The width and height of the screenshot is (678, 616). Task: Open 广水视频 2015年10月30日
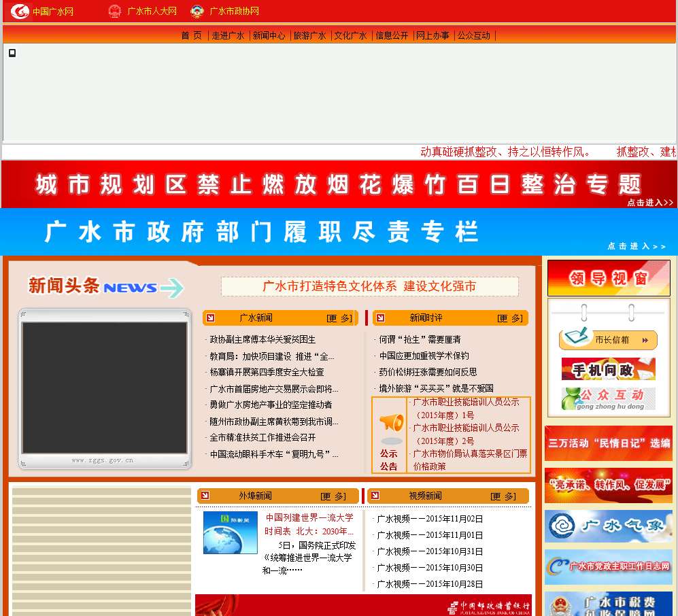point(430,568)
